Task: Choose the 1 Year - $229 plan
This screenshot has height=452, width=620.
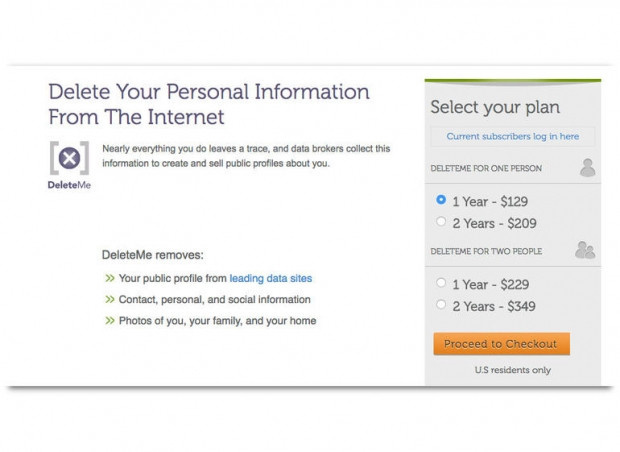Action: click(441, 283)
